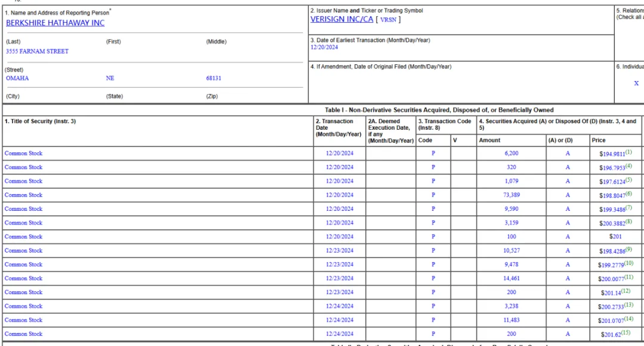Select the date in the 9,478 row
The width and height of the screenshot is (644, 346).
click(340, 264)
